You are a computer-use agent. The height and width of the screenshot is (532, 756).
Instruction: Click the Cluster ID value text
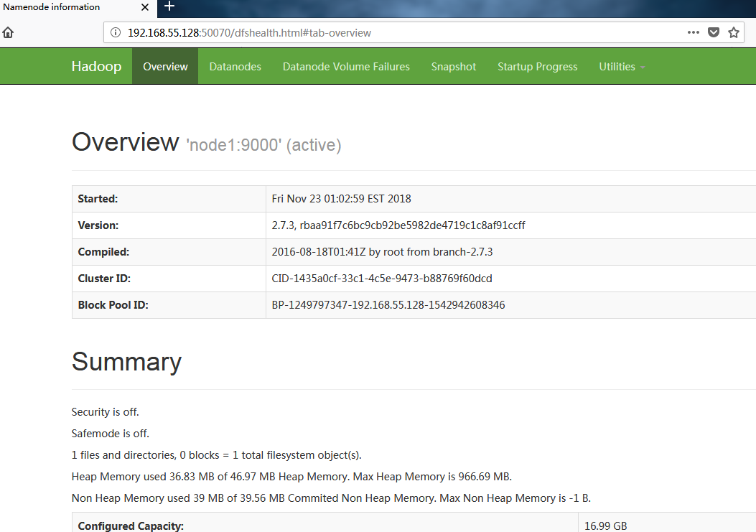(381, 279)
